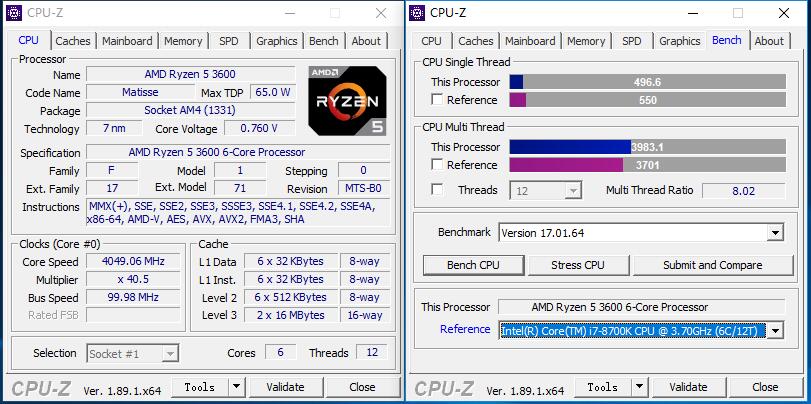
Task: Open Tools dropdown arrow in left window
Action: coord(236,386)
